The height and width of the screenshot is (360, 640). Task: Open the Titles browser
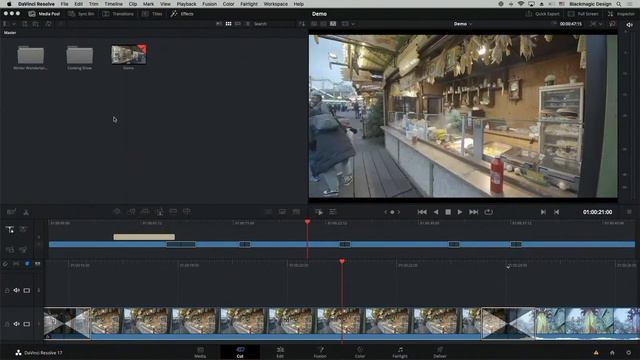tap(152, 14)
